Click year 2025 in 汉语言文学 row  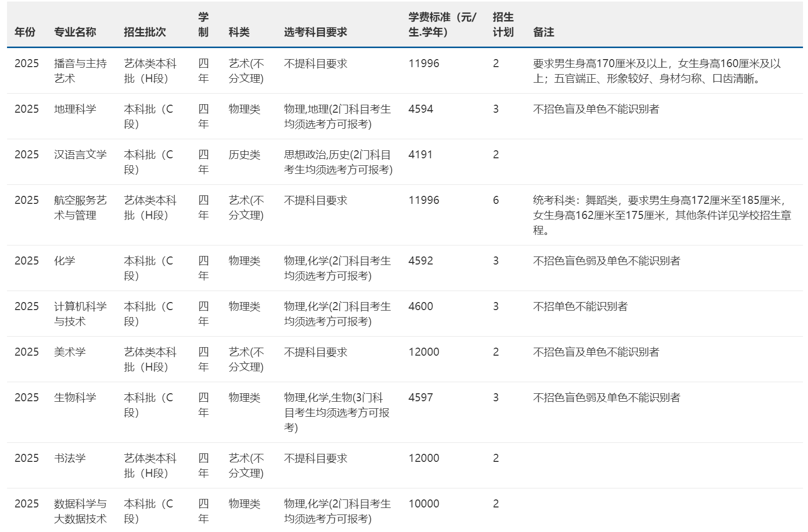click(27, 155)
